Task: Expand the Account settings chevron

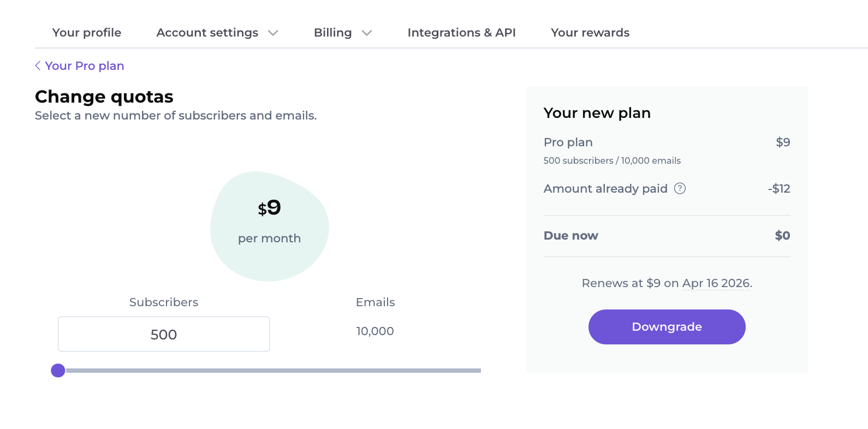Action: coord(273,33)
